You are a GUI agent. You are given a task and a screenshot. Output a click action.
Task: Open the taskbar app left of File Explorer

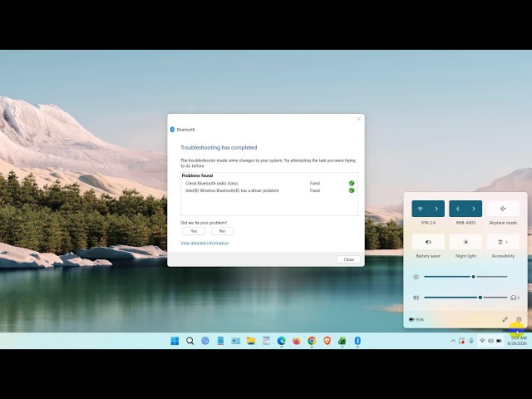[x=235, y=341]
